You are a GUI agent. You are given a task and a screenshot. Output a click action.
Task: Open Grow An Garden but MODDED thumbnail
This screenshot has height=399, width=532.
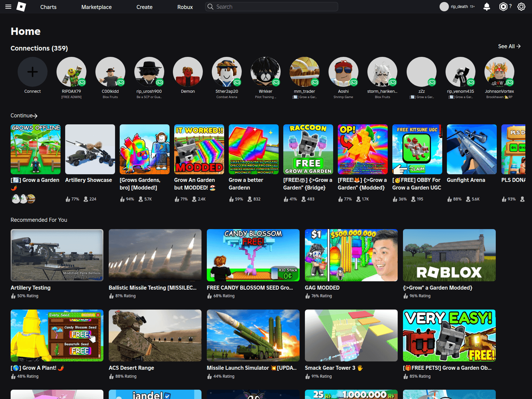pyautogui.click(x=199, y=149)
